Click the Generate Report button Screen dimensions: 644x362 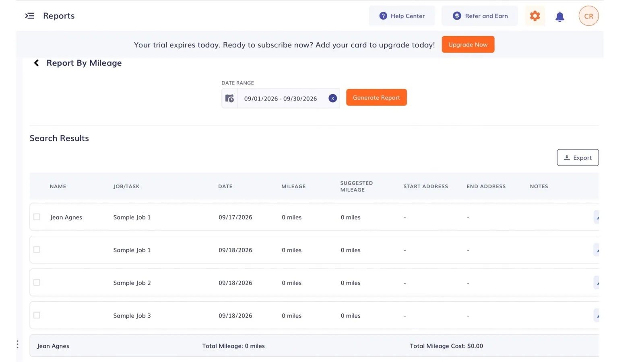(x=376, y=97)
